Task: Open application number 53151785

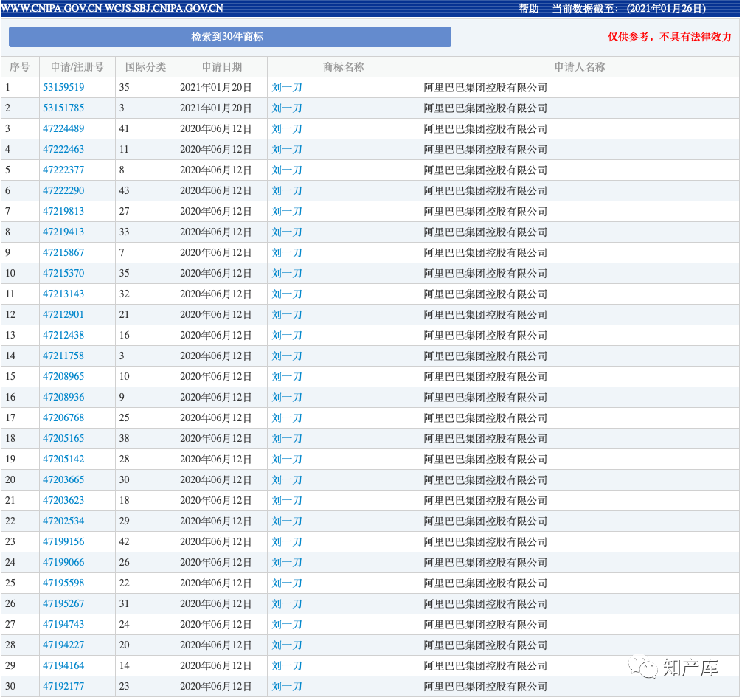Action: coord(63,108)
